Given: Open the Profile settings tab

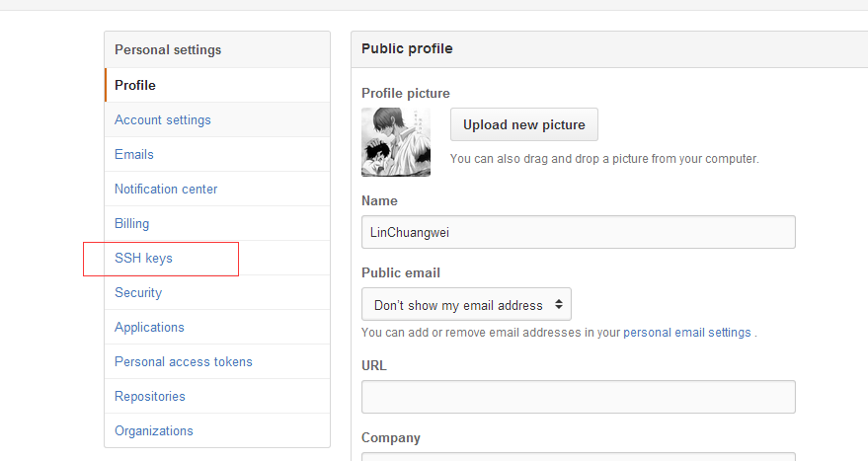Looking at the screenshot, I should point(217,85).
